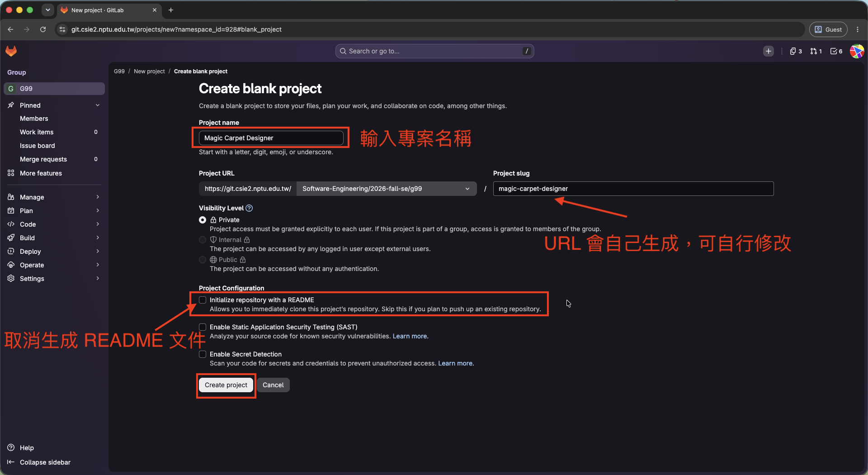Select the Private visibility radio button
This screenshot has height=475, width=868.
tap(203, 220)
